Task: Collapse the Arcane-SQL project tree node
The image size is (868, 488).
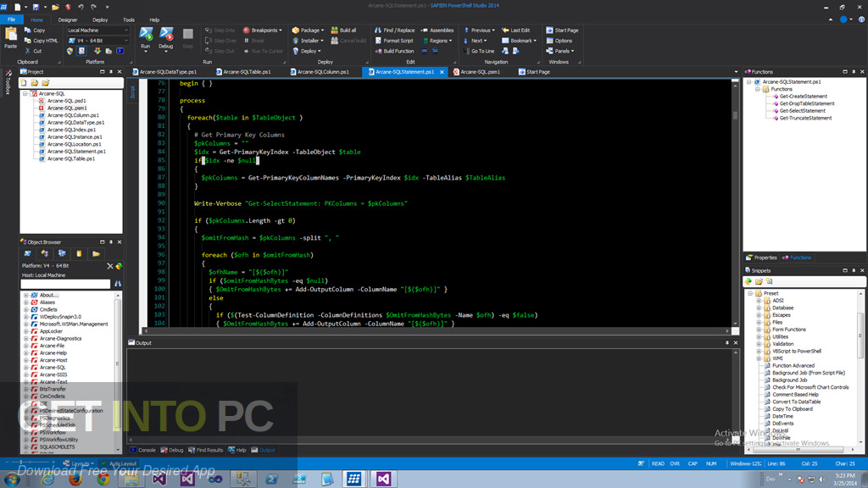Action: coord(25,93)
